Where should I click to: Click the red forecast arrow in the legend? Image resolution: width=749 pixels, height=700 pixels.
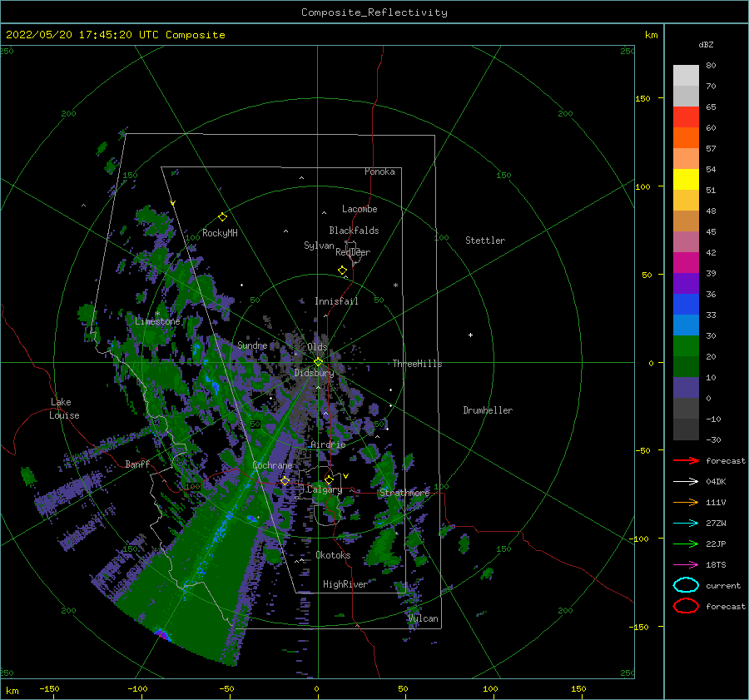pos(686,460)
